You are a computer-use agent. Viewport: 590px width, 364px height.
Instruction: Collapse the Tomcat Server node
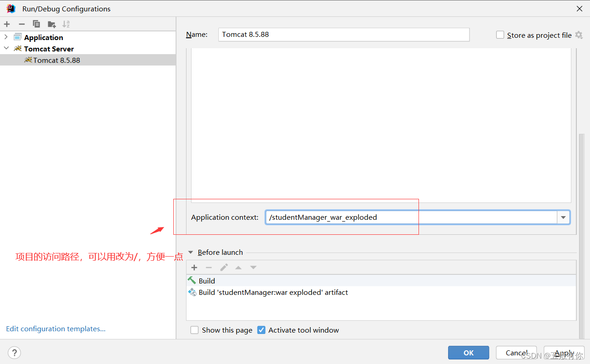point(6,49)
